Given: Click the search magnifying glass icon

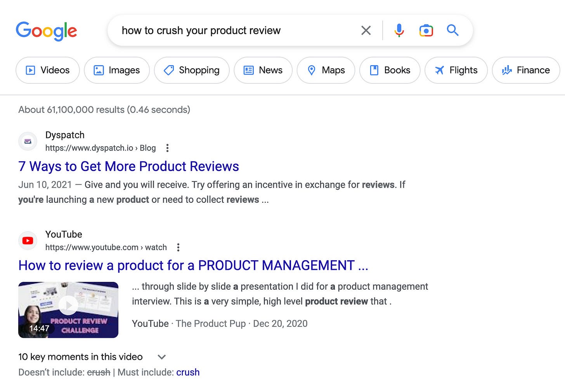Looking at the screenshot, I should click(452, 30).
